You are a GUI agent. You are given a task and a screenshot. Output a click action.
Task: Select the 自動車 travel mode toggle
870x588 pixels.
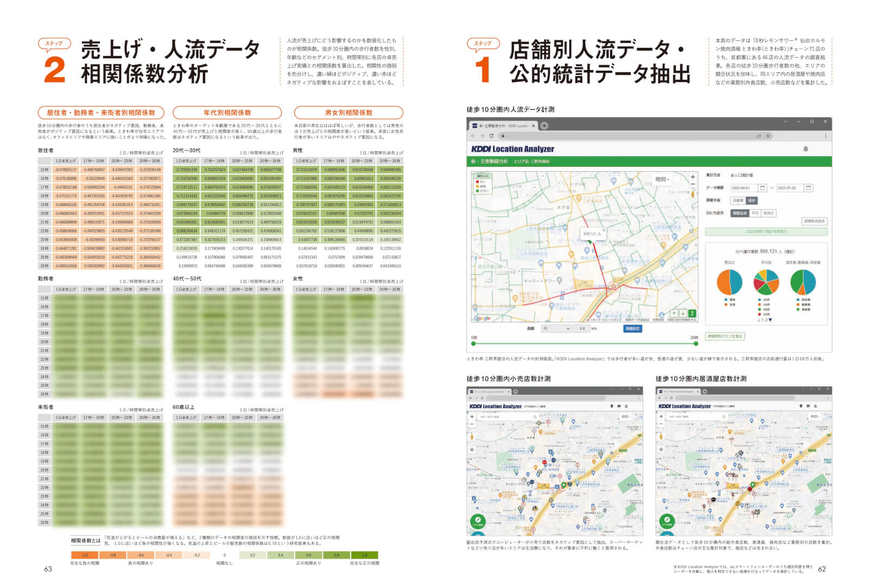tap(738, 201)
